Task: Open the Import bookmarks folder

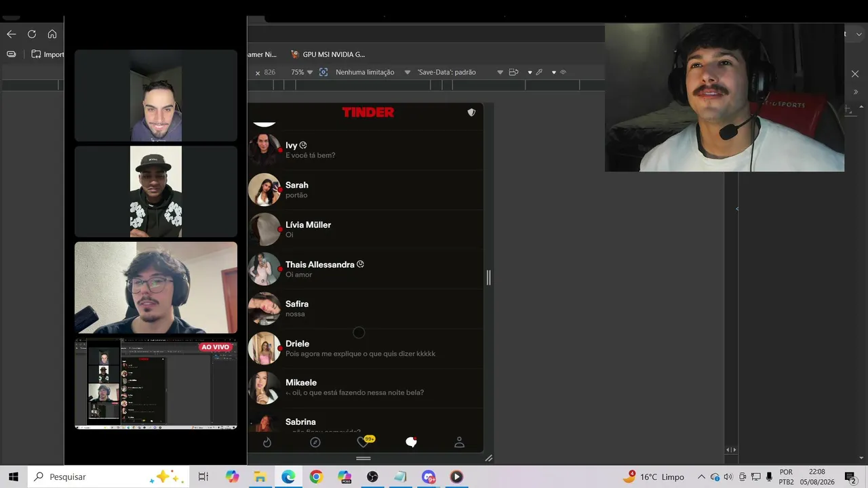Action: tap(47, 54)
